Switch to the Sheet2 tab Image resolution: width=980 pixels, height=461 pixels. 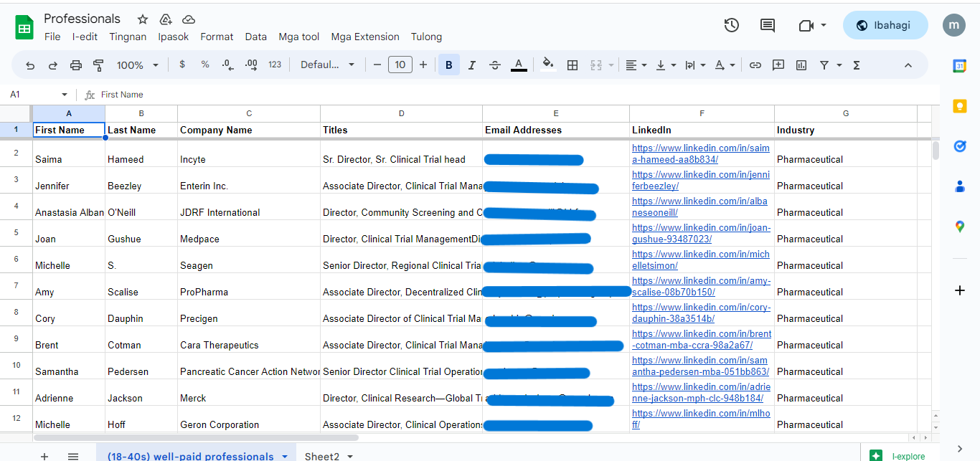(x=321, y=456)
